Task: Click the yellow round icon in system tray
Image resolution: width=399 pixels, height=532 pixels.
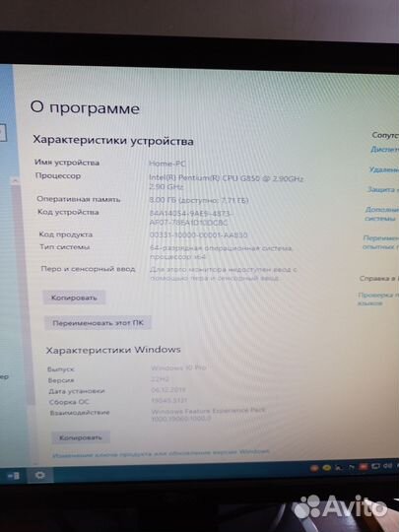Action: pyautogui.click(x=326, y=468)
